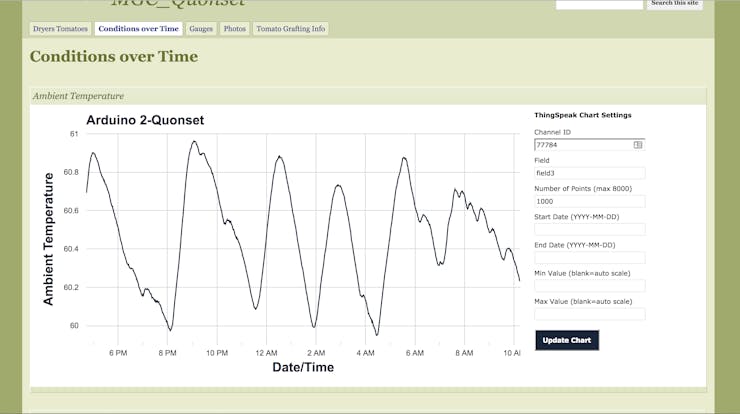The width and height of the screenshot is (740, 414).
Task: Click the 60.4 y-axis value label
Action: click(71, 249)
